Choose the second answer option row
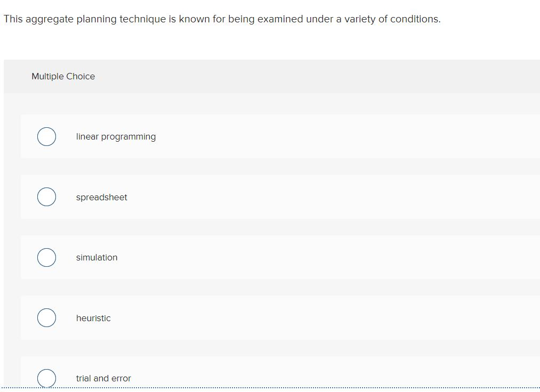The image size is (540, 392). pyautogui.click(x=267, y=197)
